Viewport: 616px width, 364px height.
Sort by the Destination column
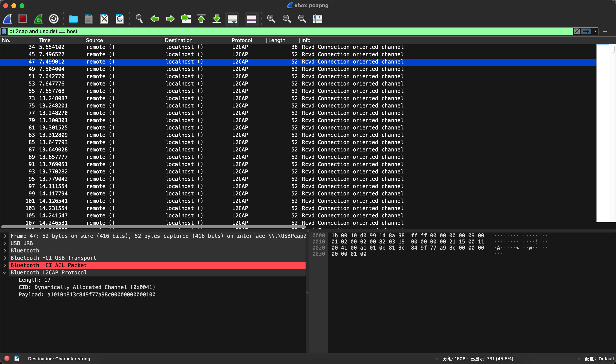tap(196, 40)
